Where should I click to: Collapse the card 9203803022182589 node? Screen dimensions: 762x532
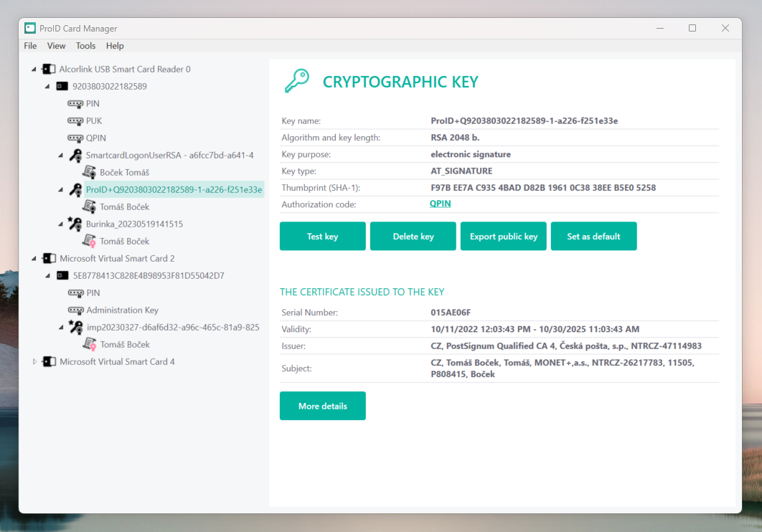click(47, 87)
